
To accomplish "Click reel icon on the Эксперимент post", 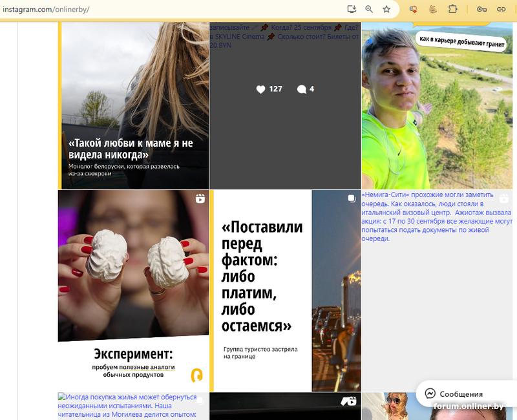I will (200, 198).
